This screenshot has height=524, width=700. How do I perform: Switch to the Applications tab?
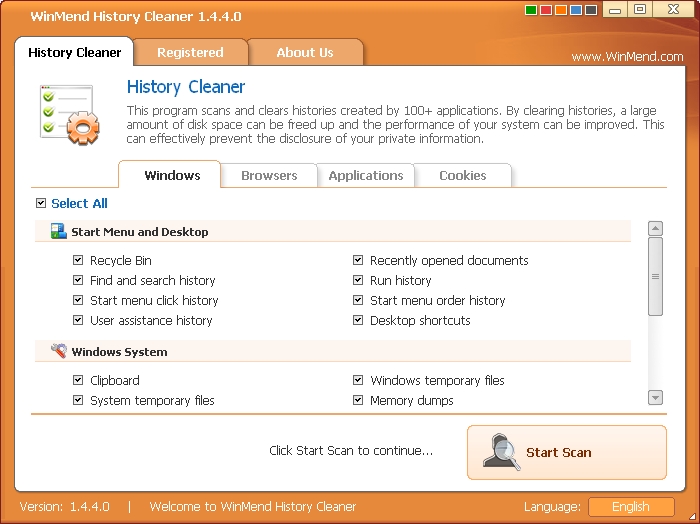point(366,175)
